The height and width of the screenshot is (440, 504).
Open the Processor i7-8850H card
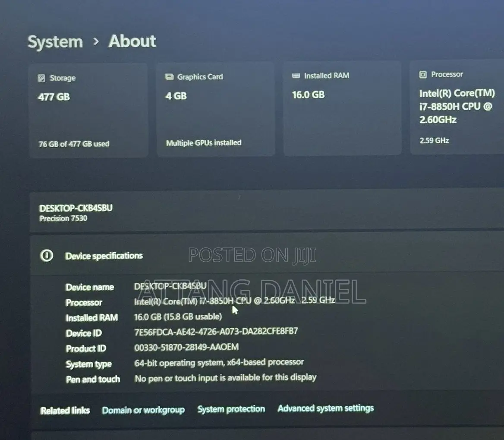point(457,108)
